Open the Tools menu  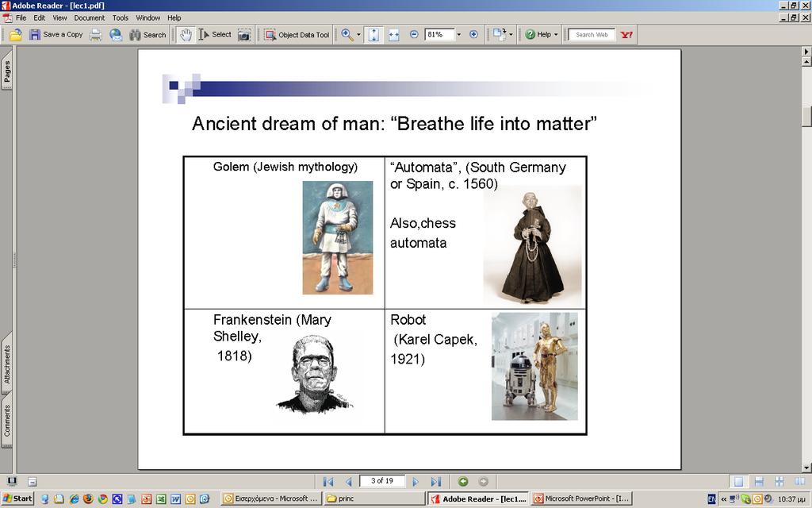click(121, 17)
